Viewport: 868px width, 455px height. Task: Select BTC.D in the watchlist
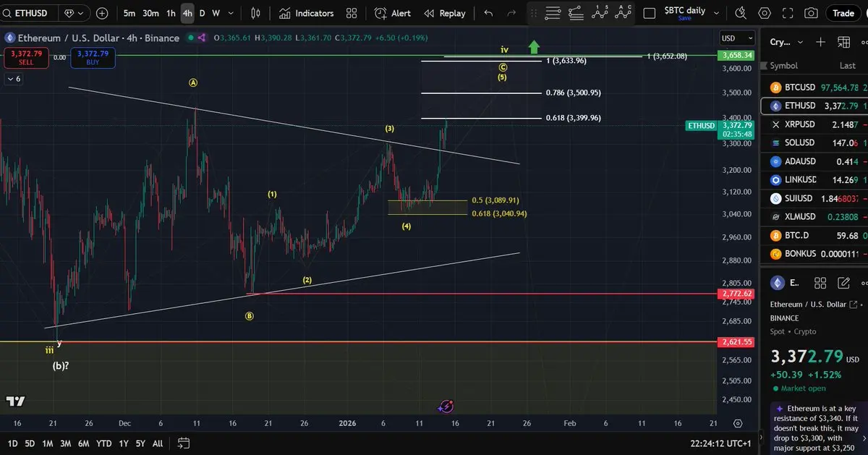[x=814, y=235]
